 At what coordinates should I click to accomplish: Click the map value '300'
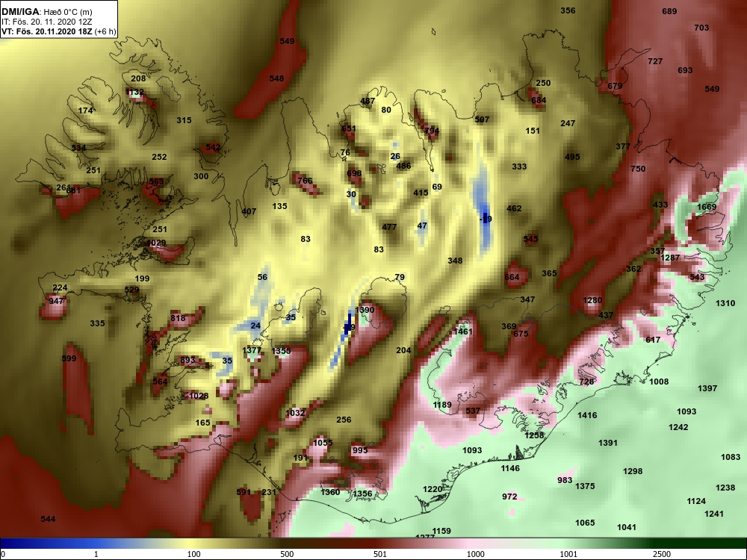(x=201, y=176)
